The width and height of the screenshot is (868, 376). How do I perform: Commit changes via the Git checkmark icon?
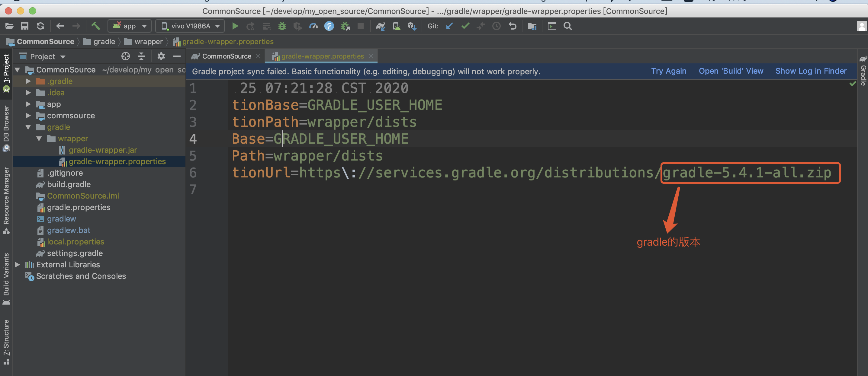pyautogui.click(x=465, y=26)
